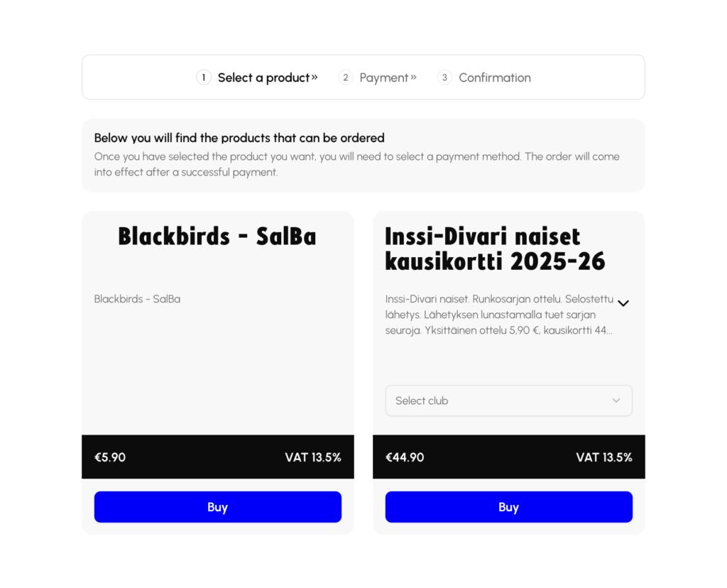The height and width of the screenshot is (588, 727).
Task: Click the €44.90 price label
Action: pos(405,457)
